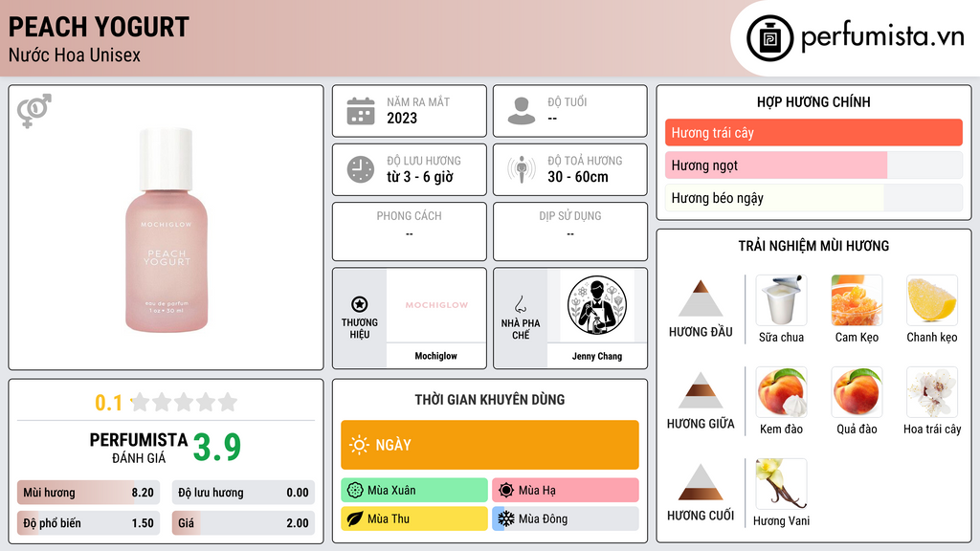Click the star badge icon above Thương hiệu
The width and height of the screenshot is (980, 551).
click(360, 304)
